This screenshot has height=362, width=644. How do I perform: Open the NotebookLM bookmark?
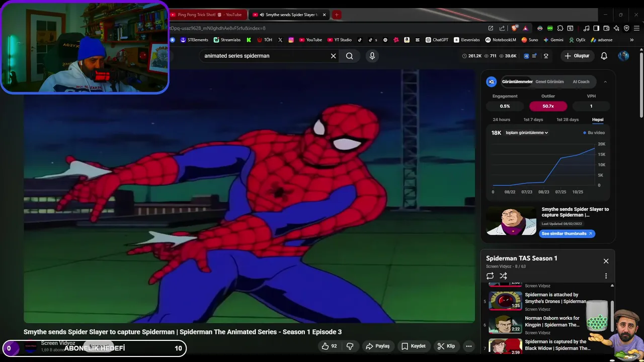[x=501, y=40]
